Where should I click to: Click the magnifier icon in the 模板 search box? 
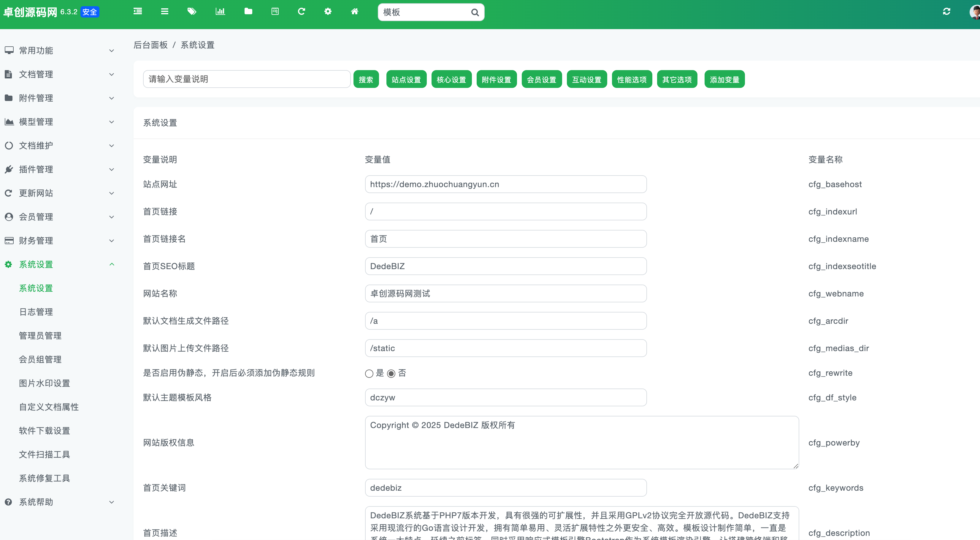(475, 12)
